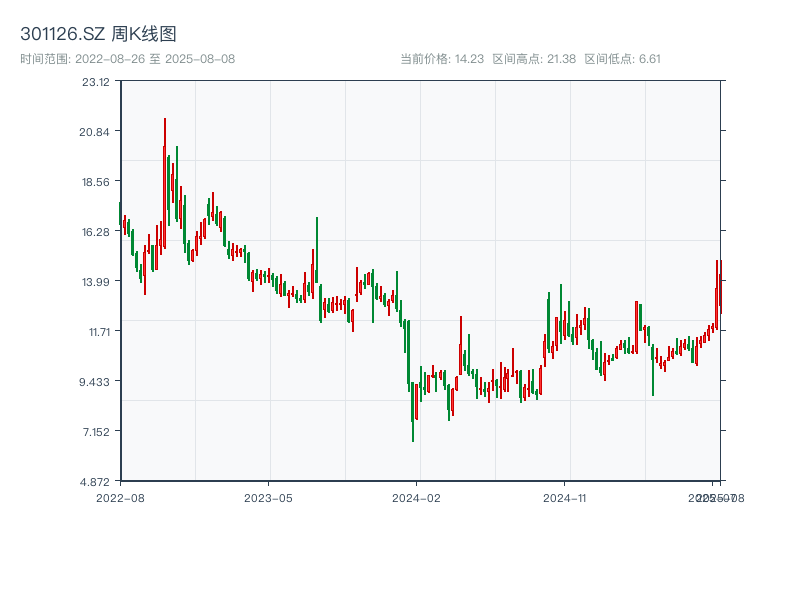Click the 2024-11 x-axis date label
The width and height of the screenshot is (800, 600).
click(566, 497)
